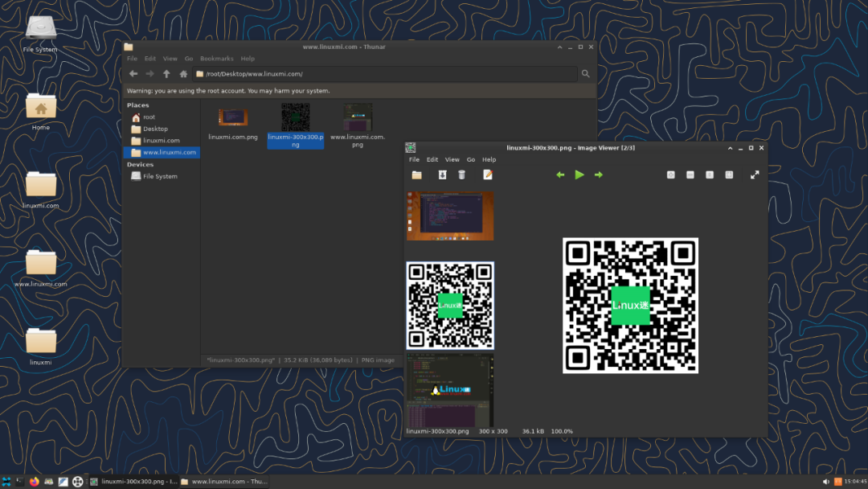The width and height of the screenshot is (868, 489).
Task: Save a copy of the image
Action: [x=442, y=175]
